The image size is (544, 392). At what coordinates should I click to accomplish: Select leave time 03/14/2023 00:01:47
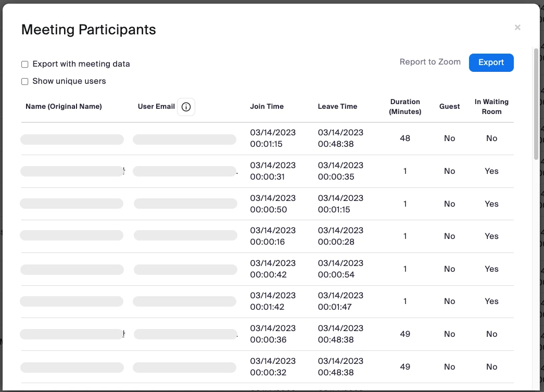(340, 301)
